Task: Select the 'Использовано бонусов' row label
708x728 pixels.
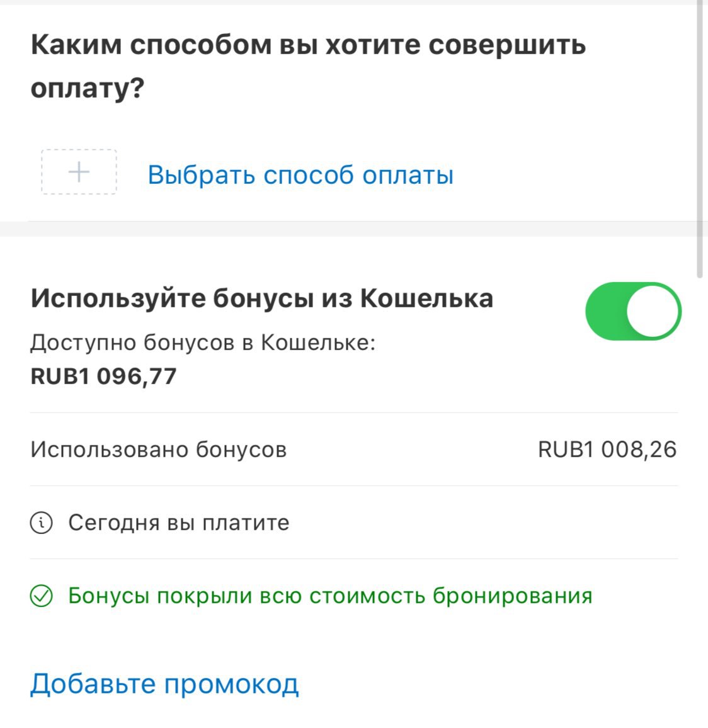Action: pyautogui.click(x=159, y=450)
